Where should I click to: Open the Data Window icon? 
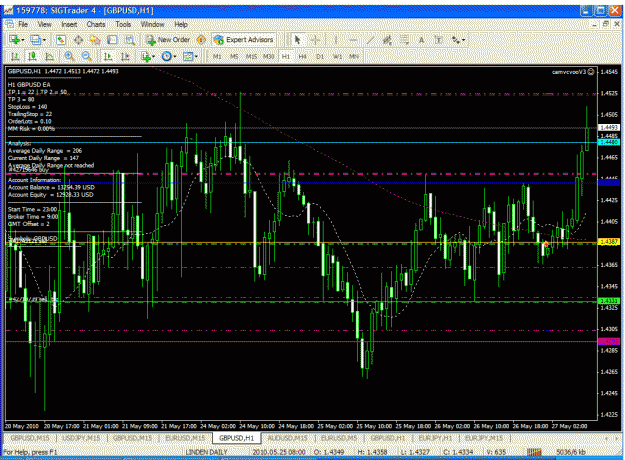tap(78, 40)
